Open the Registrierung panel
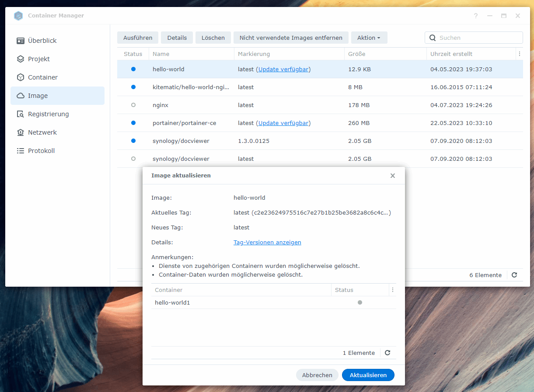Image resolution: width=534 pixels, height=392 pixels. [49, 114]
